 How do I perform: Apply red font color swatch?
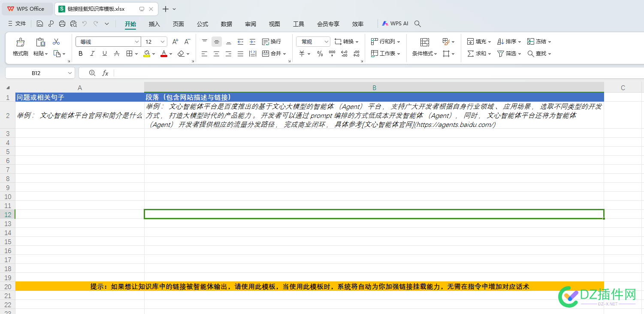point(163,54)
